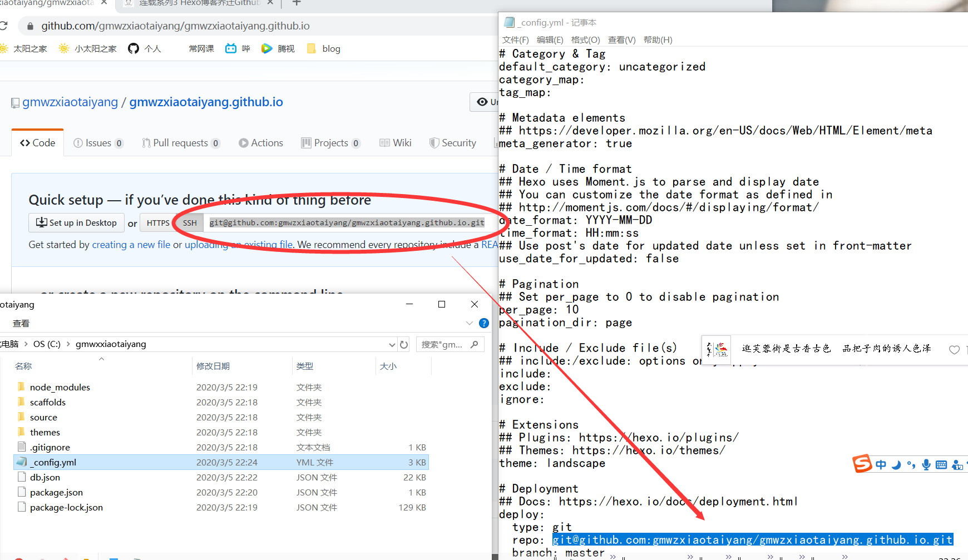Click the Sogou S logo on the IME bar

pyautogui.click(x=862, y=464)
